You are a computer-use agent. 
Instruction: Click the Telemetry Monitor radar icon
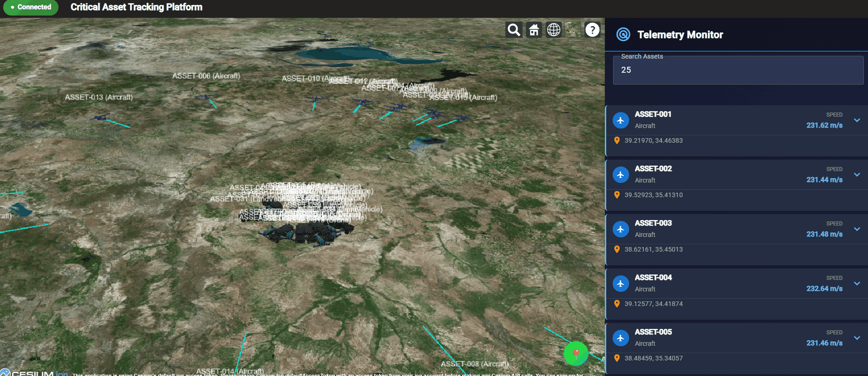pyautogui.click(x=623, y=34)
